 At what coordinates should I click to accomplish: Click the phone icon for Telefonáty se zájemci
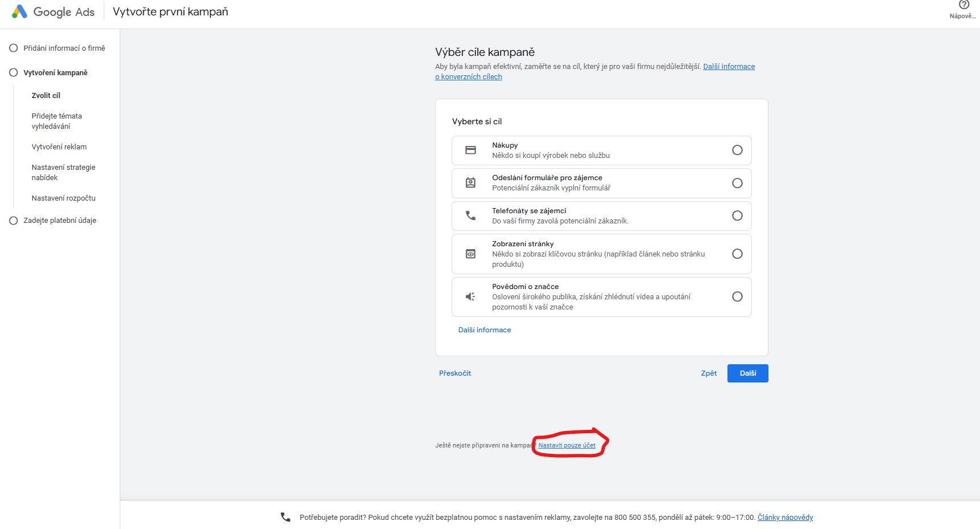[470, 216]
